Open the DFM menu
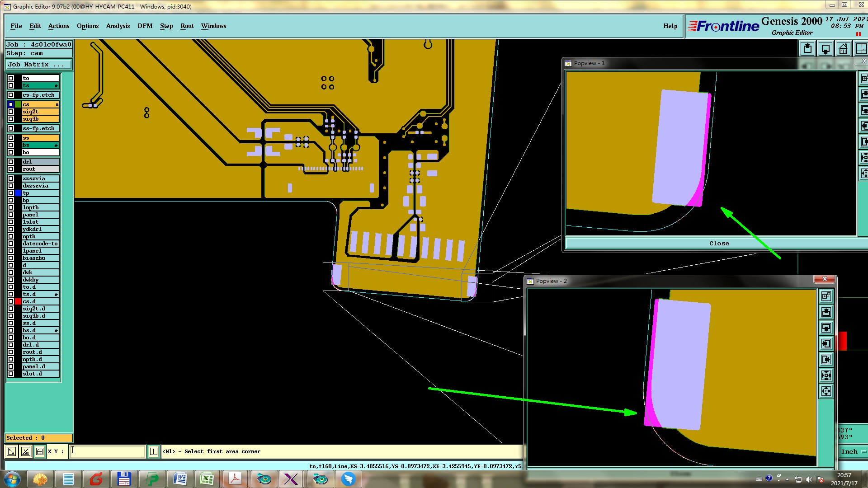The width and height of the screenshot is (868, 488). (145, 26)
